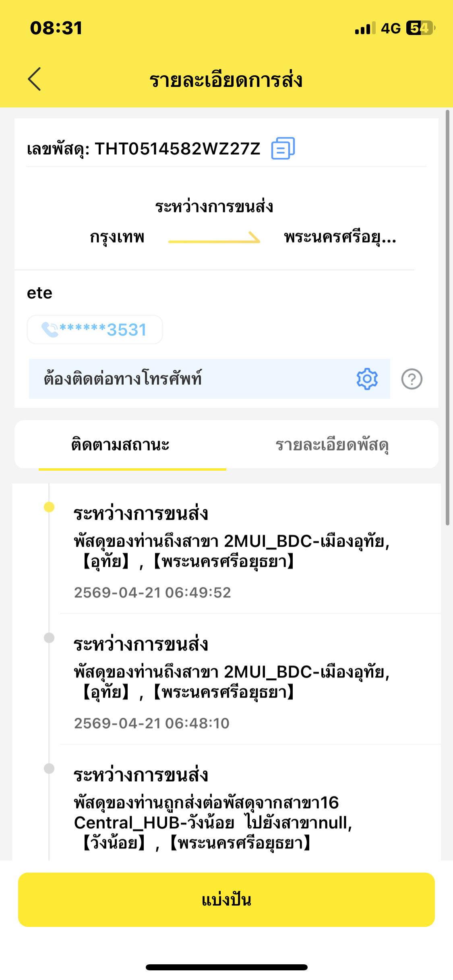This screenshot has height=980, width=453.
Task: Tap the truncated destination พระนครศรีอยุ...
Action: click(x=340, y=237)
